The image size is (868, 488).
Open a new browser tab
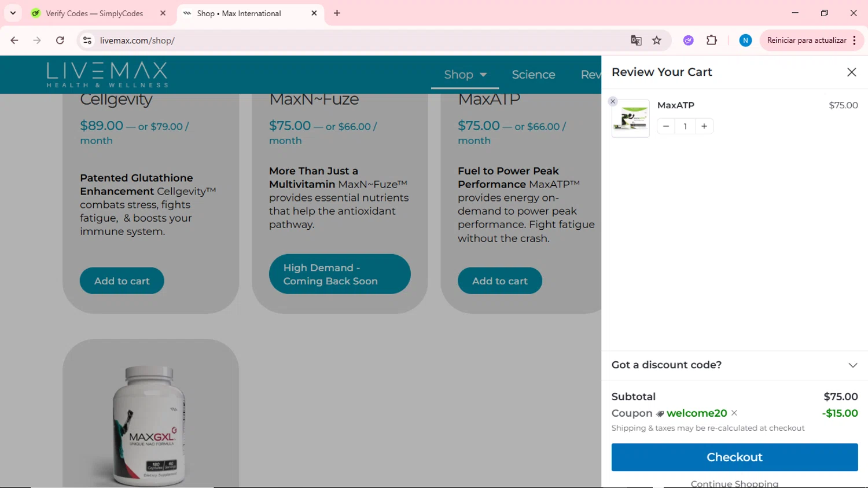tap(337, 13)
